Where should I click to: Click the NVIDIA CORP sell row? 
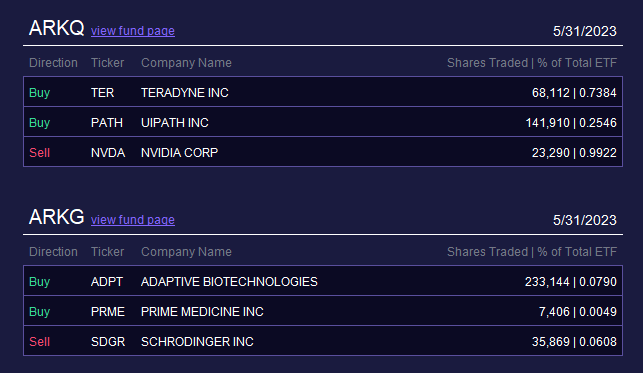pos(323,152)
